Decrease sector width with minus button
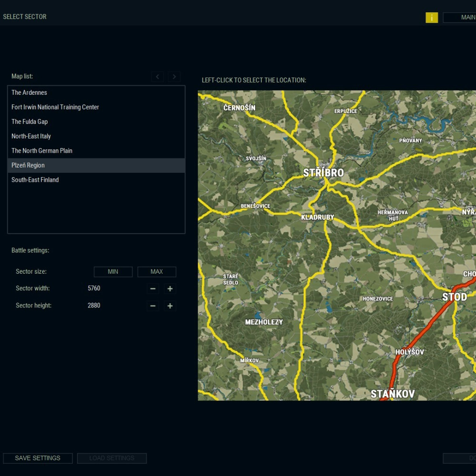Screen dimensions: 476x476 pos(153,289)
